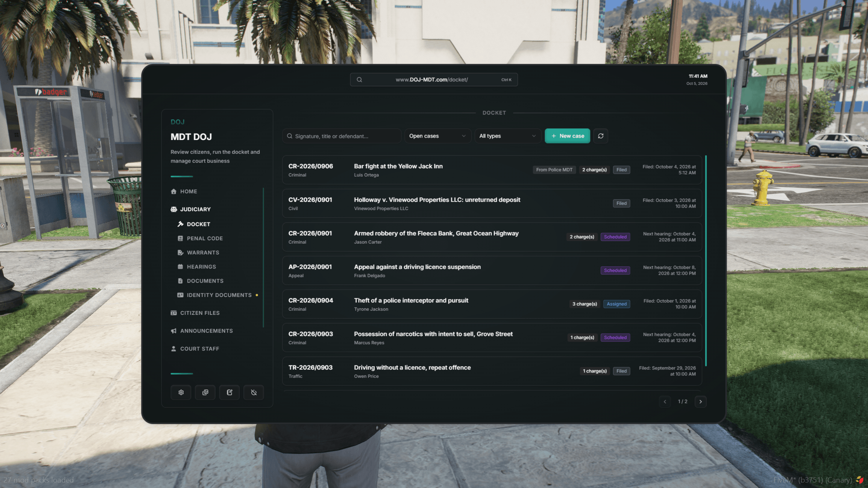This screenshot has height=488, width=868.
Task: Click the docket search input field
Action: [x=342, y=136]
